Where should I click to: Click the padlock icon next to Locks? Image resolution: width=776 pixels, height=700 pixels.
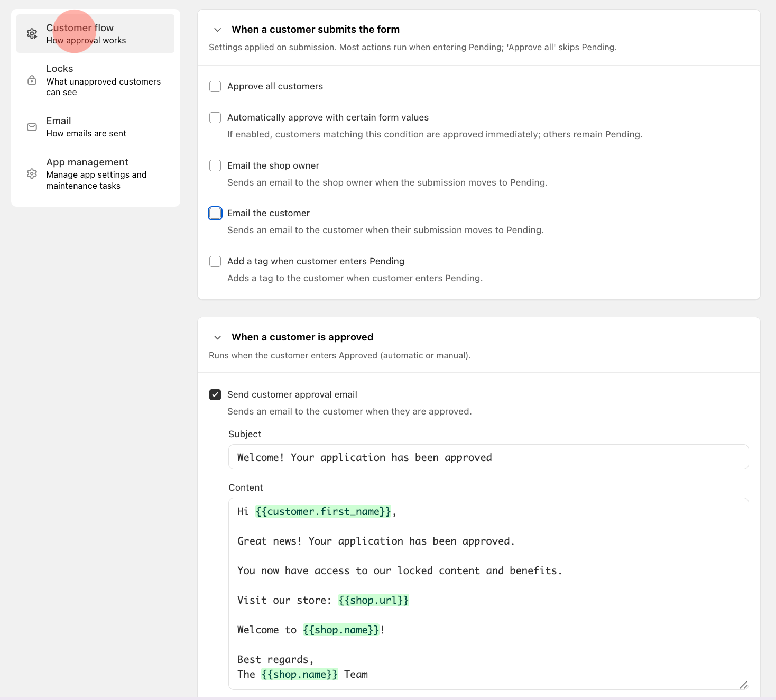pos(31,80)
